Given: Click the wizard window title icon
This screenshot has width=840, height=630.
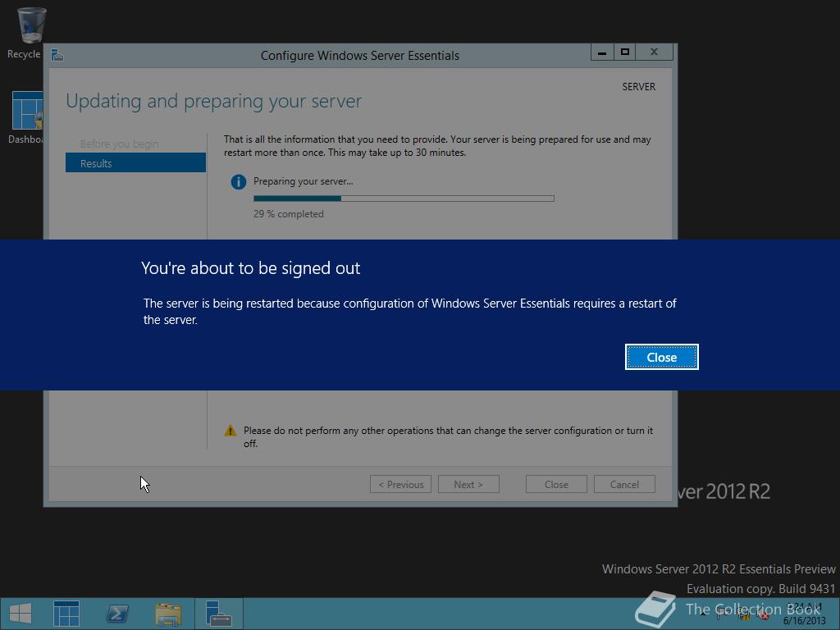Looking at the screenshot, I should click(x=57, y=55).
